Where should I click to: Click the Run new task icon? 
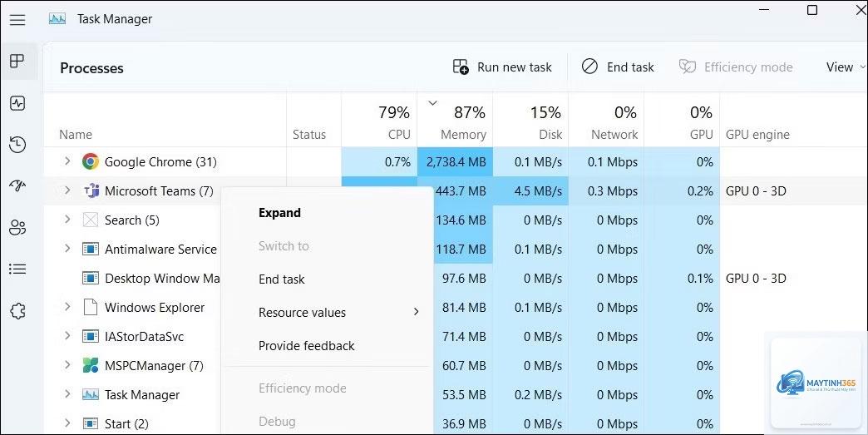tap(461, 67)
